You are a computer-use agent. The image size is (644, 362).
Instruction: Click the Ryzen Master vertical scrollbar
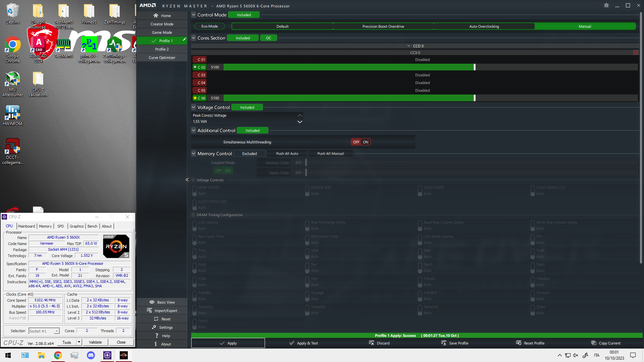point(641,137)
